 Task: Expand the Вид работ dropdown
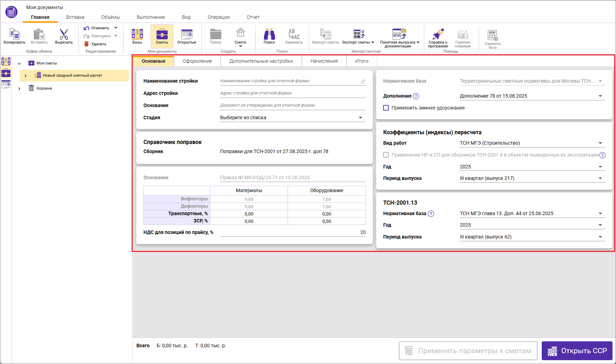(x=600, y=143)
